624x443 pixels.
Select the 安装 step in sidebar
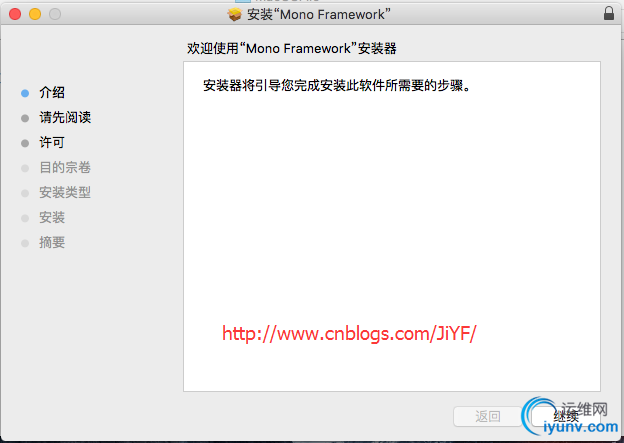click(52, 218)
